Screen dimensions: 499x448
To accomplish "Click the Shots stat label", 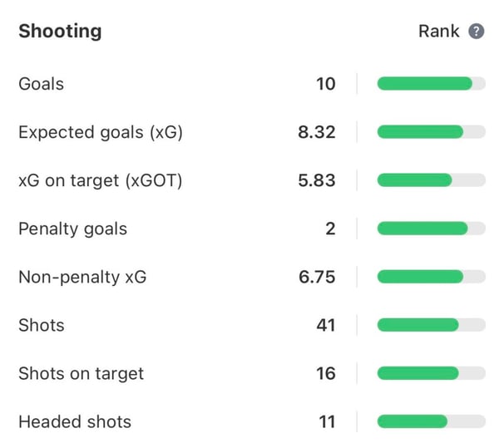I will coord(41,325).
